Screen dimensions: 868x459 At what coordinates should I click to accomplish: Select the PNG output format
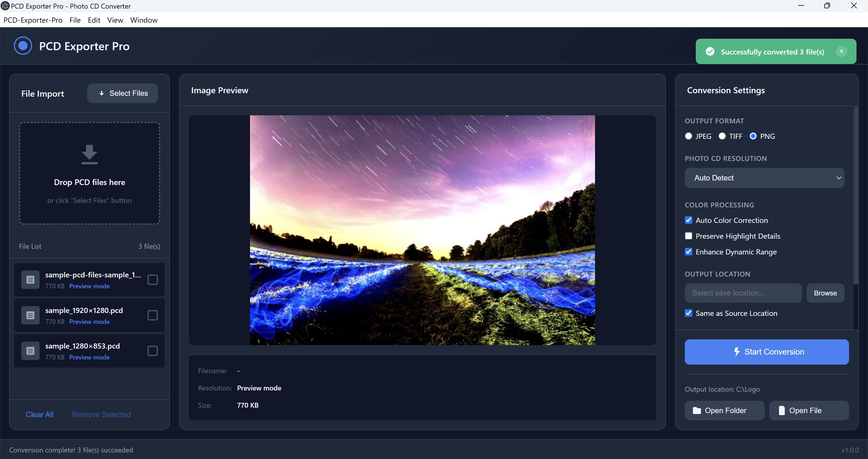[753, 136]
